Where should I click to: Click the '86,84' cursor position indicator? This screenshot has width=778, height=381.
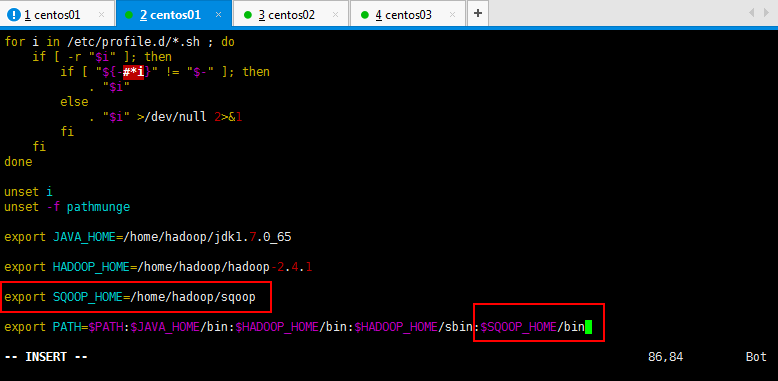pyautogui.click(x=665, y=357)
